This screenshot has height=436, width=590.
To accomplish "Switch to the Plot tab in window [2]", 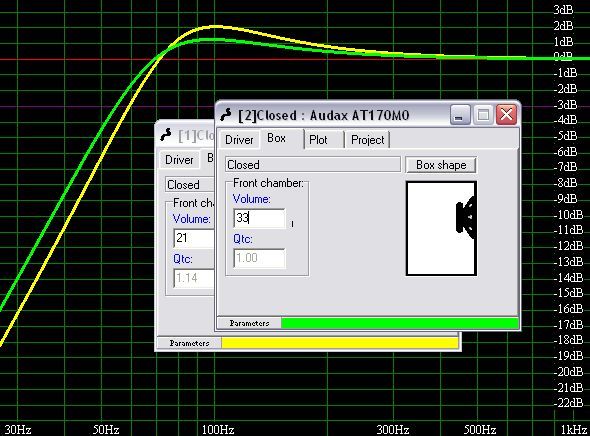I will click(323, 140).
